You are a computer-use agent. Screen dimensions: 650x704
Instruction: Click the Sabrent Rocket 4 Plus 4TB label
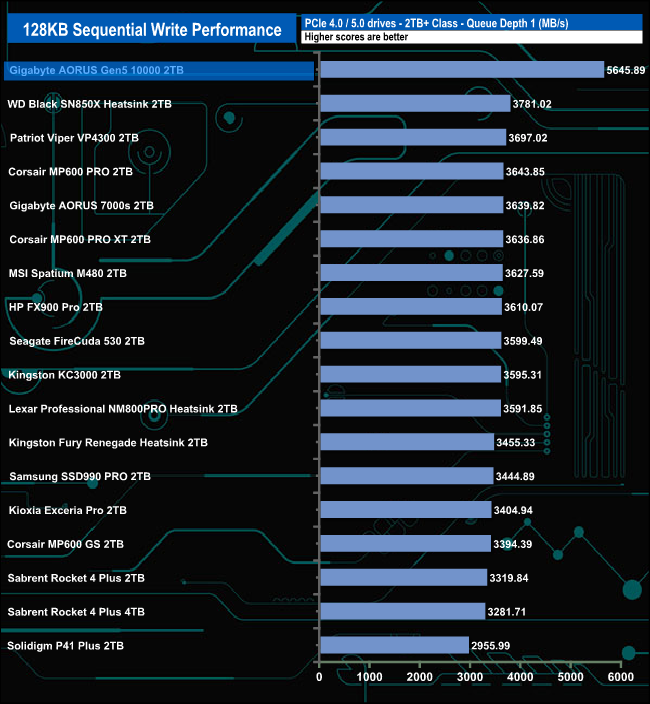click(x=76, y=612)
